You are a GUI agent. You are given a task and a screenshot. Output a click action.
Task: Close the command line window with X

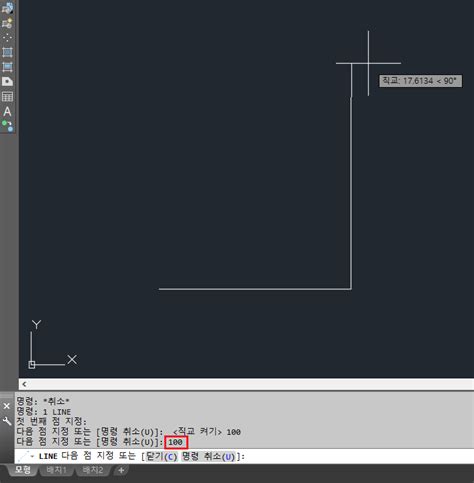[7, 406]
